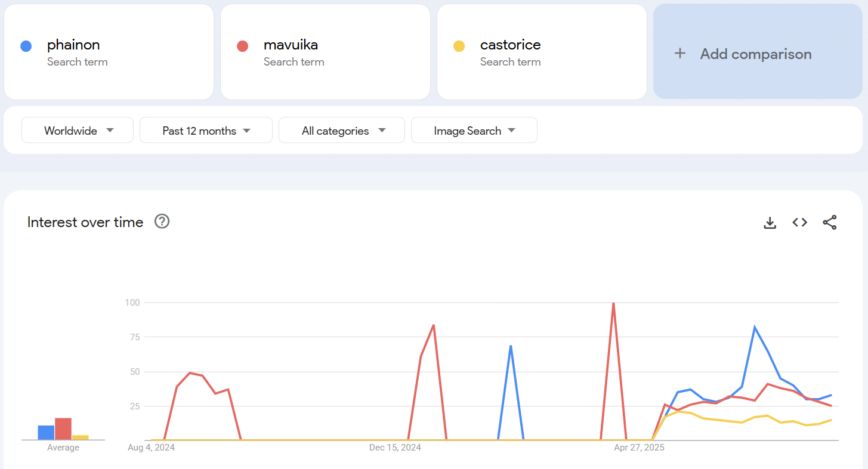Click the Aug 4, 2024 axis label
This screenshot has height=469, width=868.
pyautogui.click(x=152, y=448)
